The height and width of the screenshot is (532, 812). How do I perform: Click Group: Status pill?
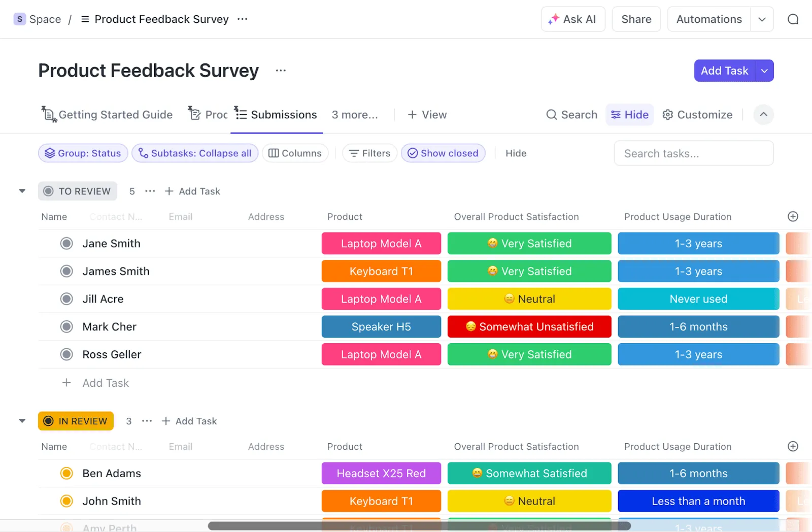[x=83, y=153]
